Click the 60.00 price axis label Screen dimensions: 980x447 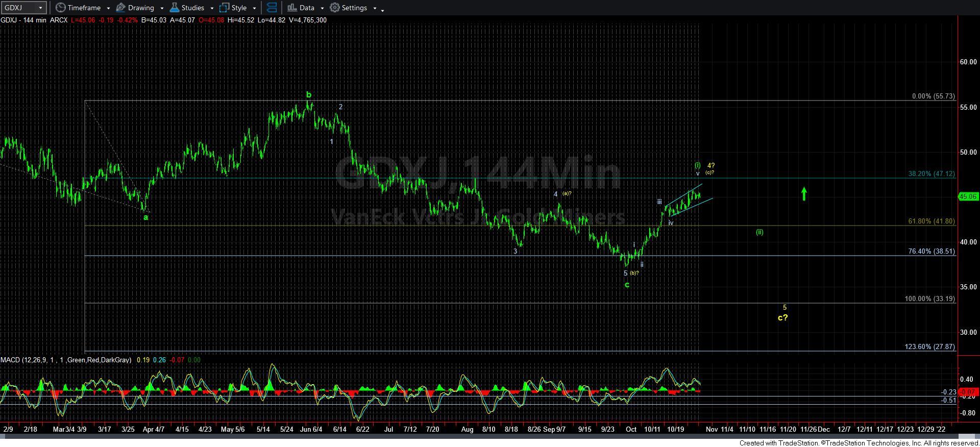(968, 62)
